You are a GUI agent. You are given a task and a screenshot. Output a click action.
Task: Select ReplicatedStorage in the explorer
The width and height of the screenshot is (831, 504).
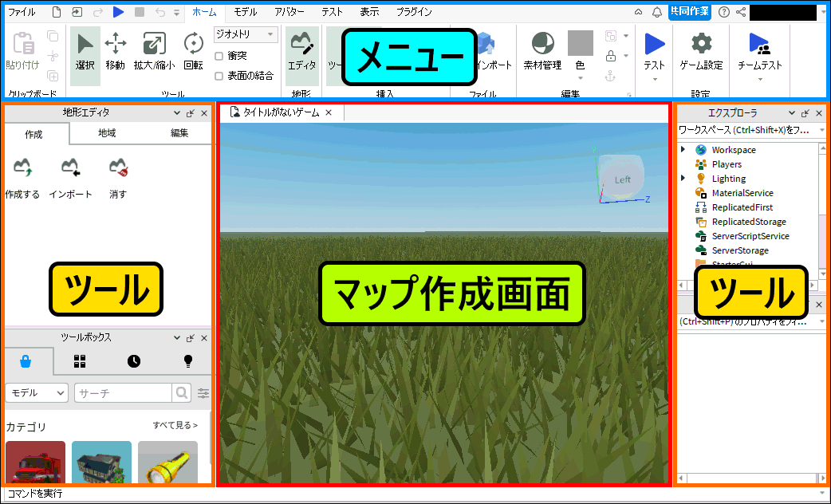(748, 222)
